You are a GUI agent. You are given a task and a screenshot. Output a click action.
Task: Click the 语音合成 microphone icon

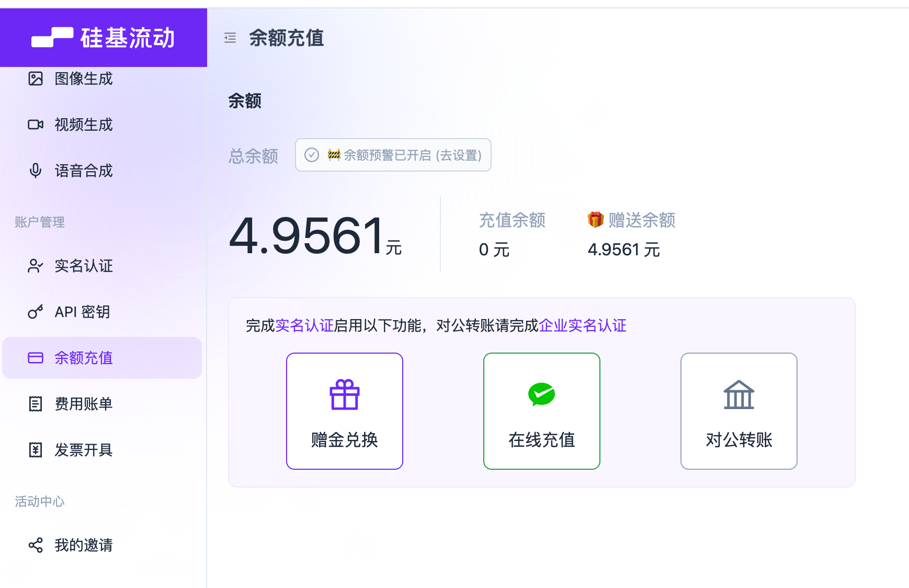pyautogui.click(x=36, y=171)
